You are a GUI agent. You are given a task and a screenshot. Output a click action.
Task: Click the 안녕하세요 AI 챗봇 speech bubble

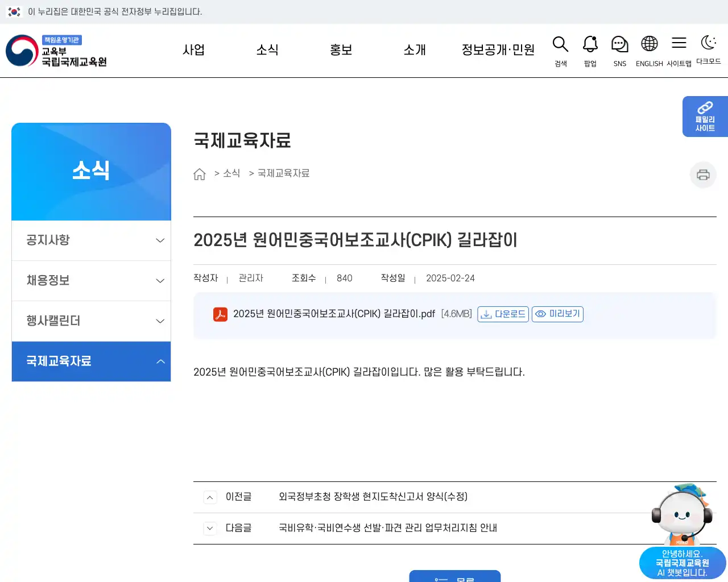pyautogui.click(x=682, y=563)
